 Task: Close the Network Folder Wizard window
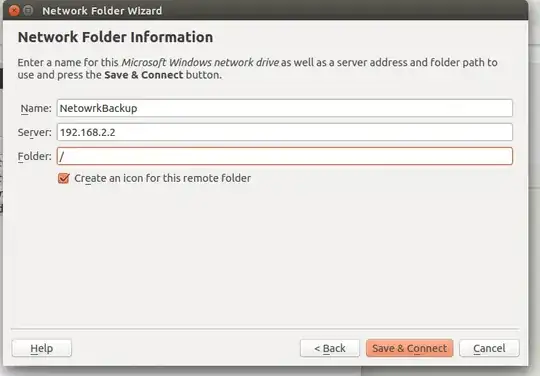pyautogui.click(x=14, y=11)
